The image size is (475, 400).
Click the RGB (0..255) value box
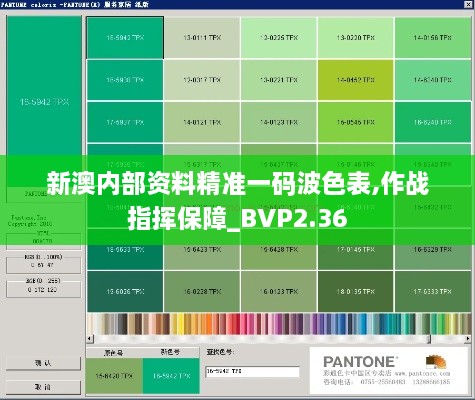(x=44, y=290)
